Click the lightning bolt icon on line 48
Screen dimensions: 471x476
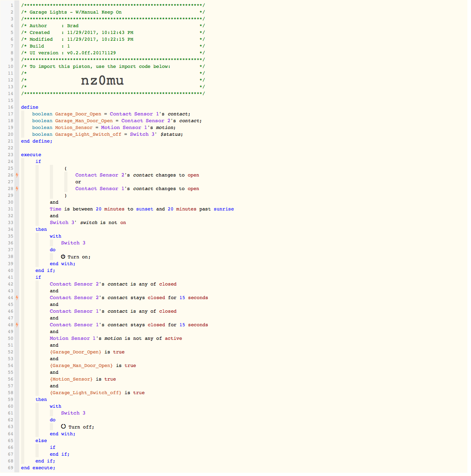click(17, 325)
